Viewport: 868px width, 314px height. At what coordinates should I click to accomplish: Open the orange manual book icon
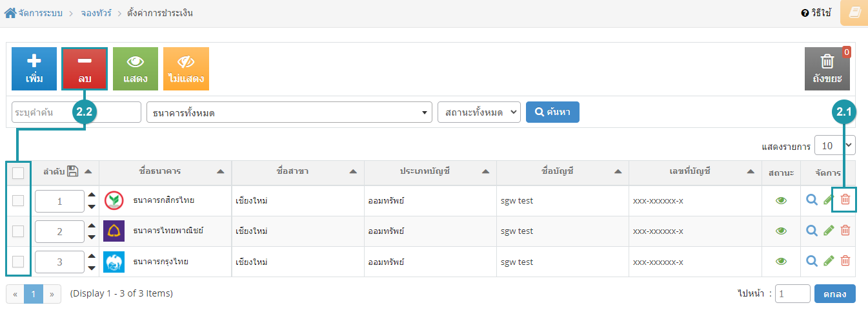(854, 13)
